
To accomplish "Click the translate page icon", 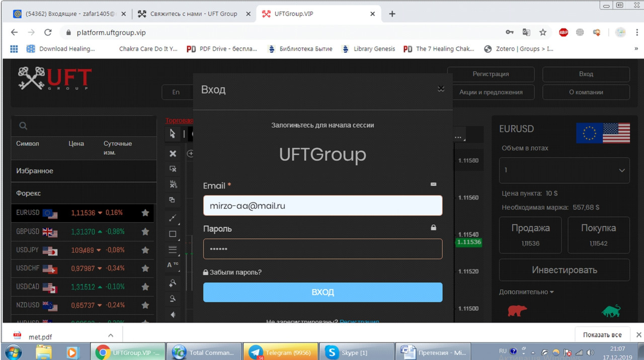I will click(x=526, y=32).
